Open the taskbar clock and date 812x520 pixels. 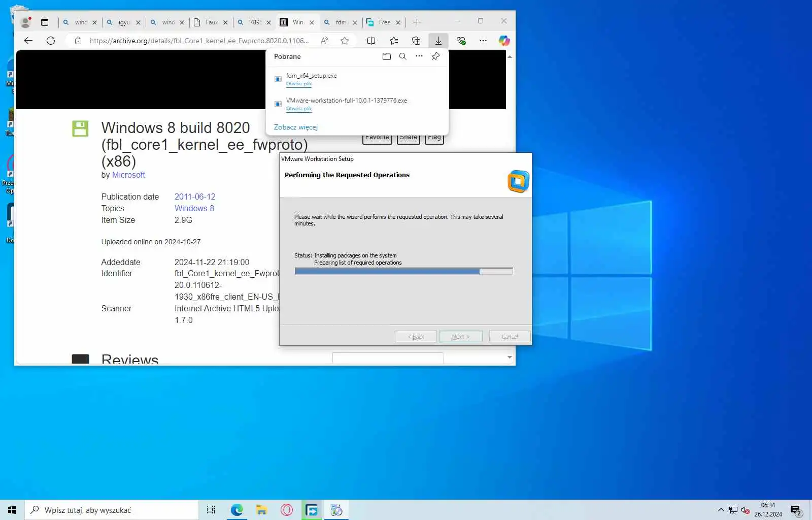click(768, 510)
